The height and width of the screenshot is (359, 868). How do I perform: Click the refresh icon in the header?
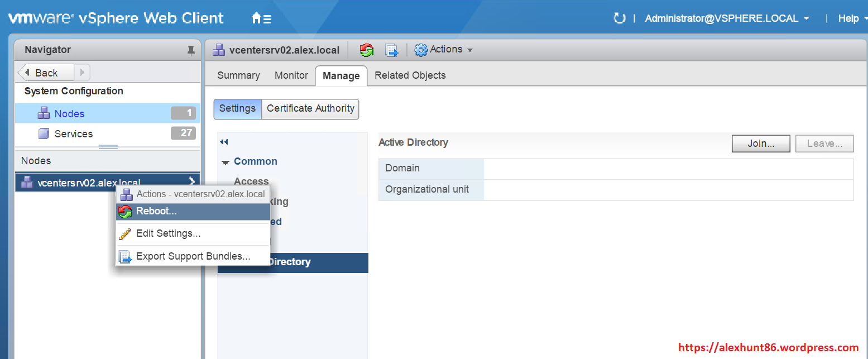tap(619, 18)
